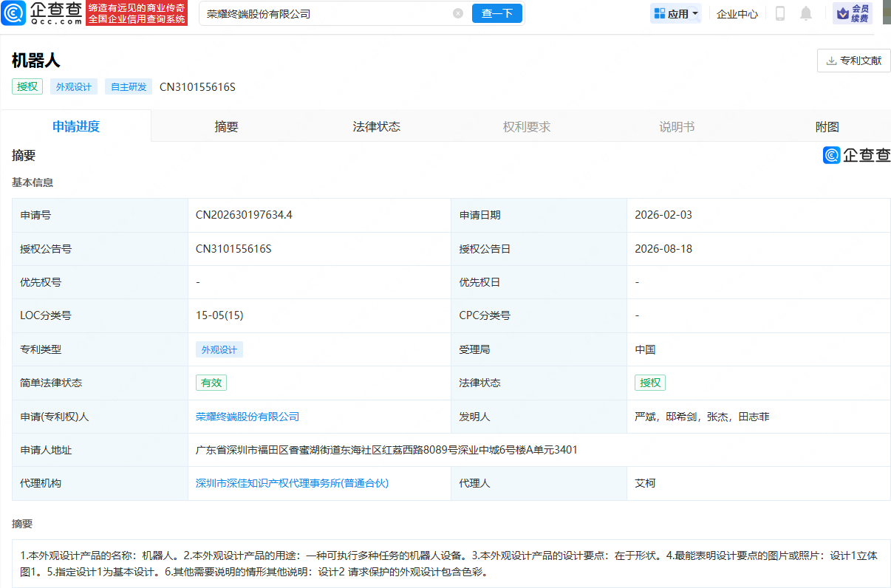The width and height of the screenshot is (891, 588).
Task: Start the search with 查一下 button
Action: click(497, 13)
